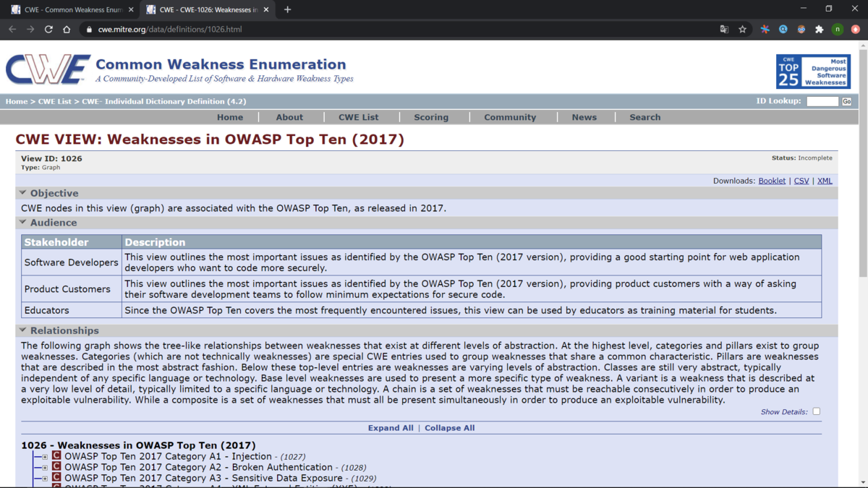This screenshot has height=488, width=868.
Task: Click the Stakeholder column header
Action: (x=72, y=242)
